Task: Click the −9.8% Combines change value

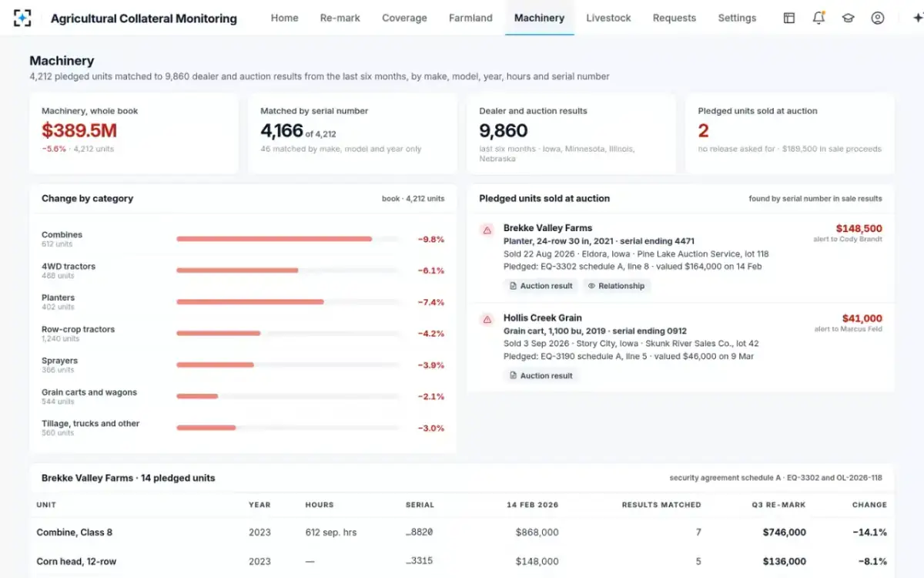Action: click(x=431, y=240)
